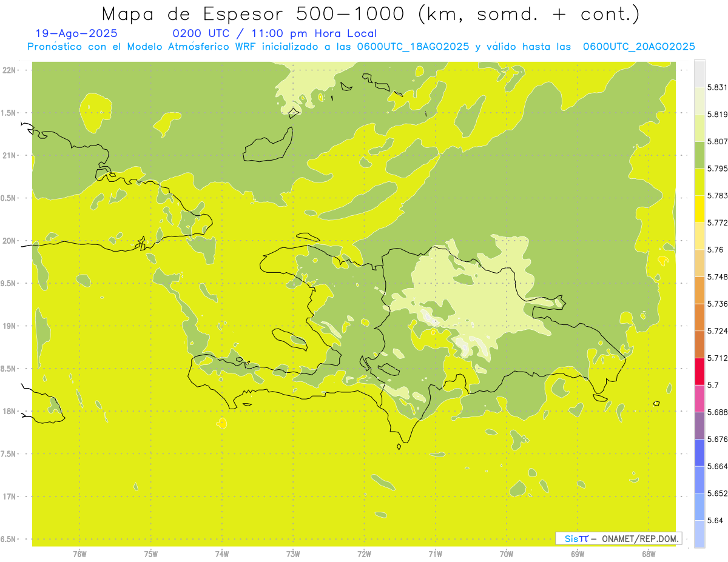The height and width of the screenshot is (562, 728).
Task: Click the 'ONAMET/REP.DOM.' credit box
Action: [x=619, y=538]
